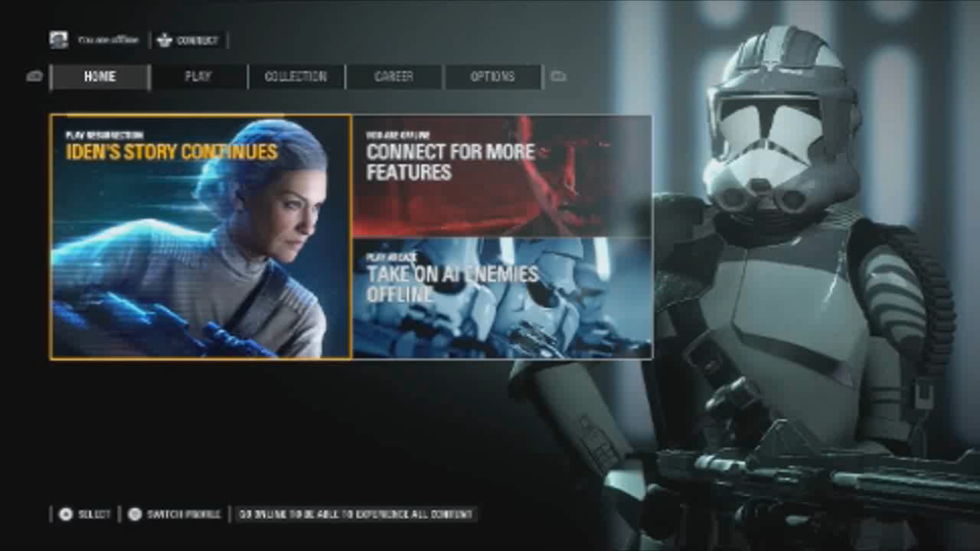Switch to the Play tab
The height and width of the screenshot is (551, 980).
(198, 77)
